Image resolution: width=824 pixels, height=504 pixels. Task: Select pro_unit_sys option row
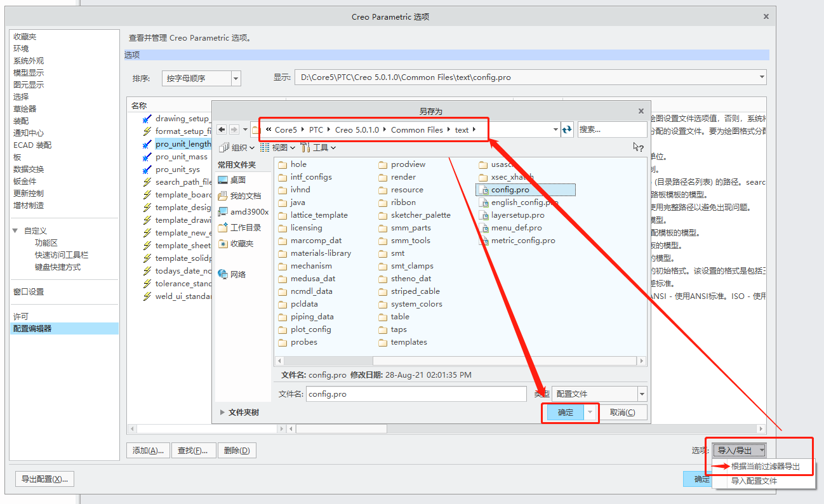[171, 169]
